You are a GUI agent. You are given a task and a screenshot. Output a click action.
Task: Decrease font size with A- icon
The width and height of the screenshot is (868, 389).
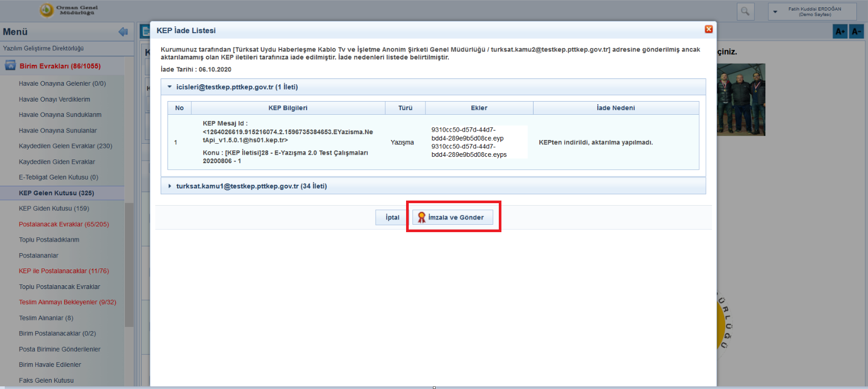tap(857, 32)
